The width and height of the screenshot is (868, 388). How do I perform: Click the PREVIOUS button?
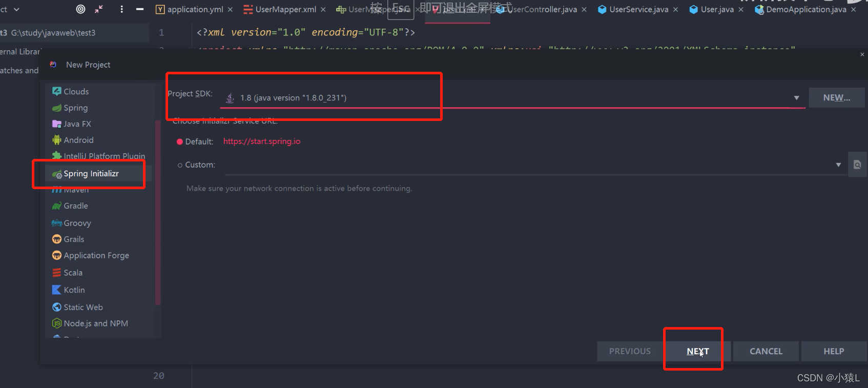coord(630,351)
